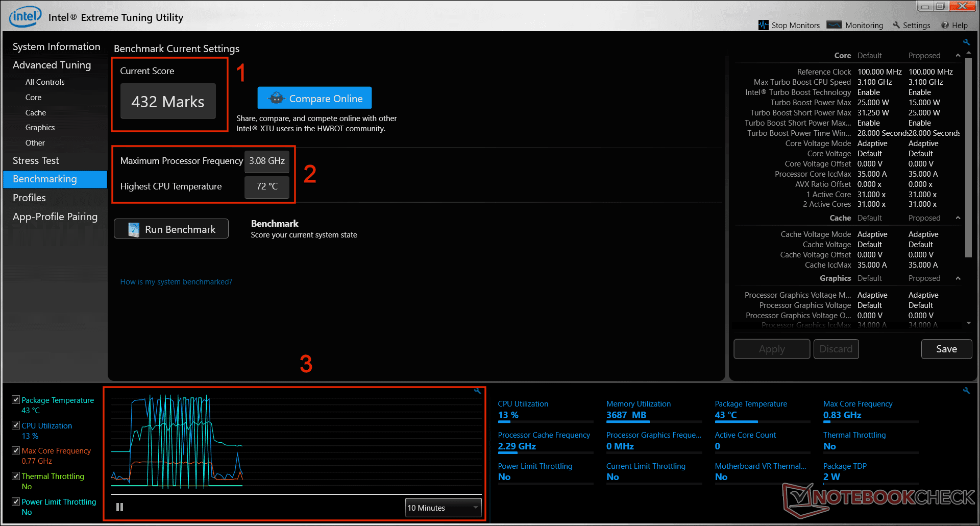The width and height of the screenshot is (980, 526).
Task: Click the Run Benchmark icon
Action: [x=134, y=229]
